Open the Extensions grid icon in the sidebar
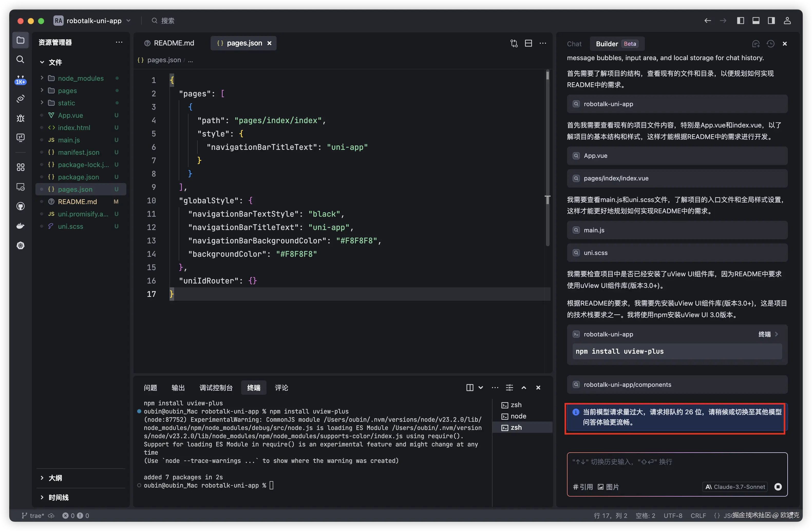 tap(21, 167)
